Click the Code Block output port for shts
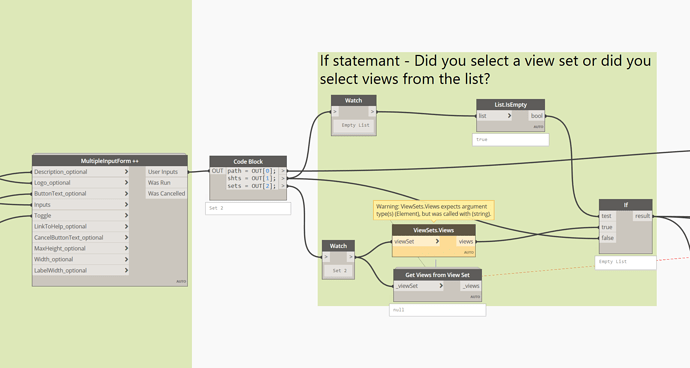Image resolution: width=690 pixels, height=368 pixels. tap(283, 178)
